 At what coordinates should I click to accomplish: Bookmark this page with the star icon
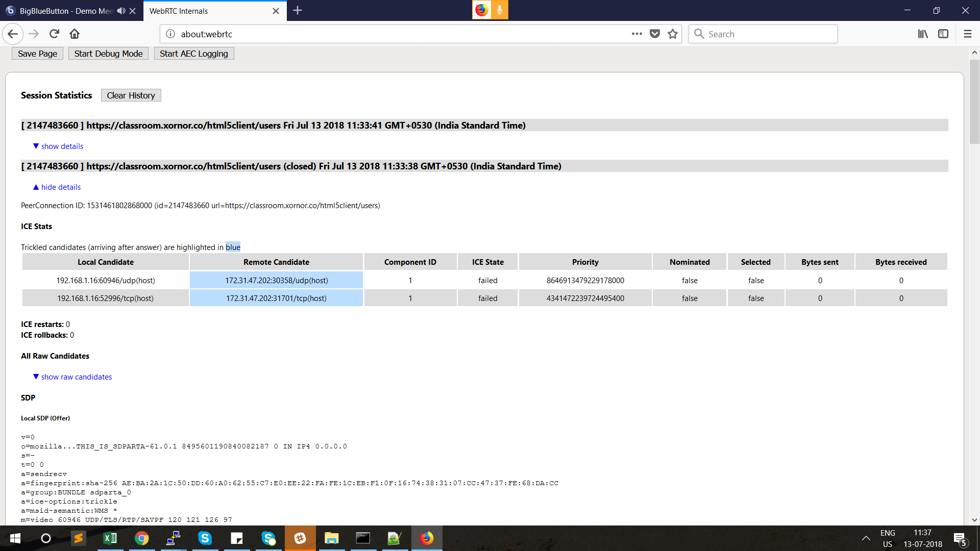[x=673, y=34]
